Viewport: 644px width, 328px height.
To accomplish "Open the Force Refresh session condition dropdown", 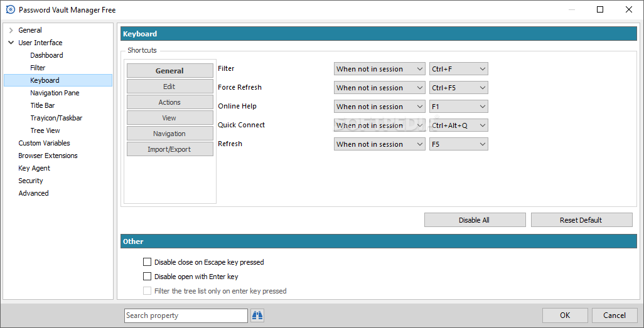I will (380, 87).
